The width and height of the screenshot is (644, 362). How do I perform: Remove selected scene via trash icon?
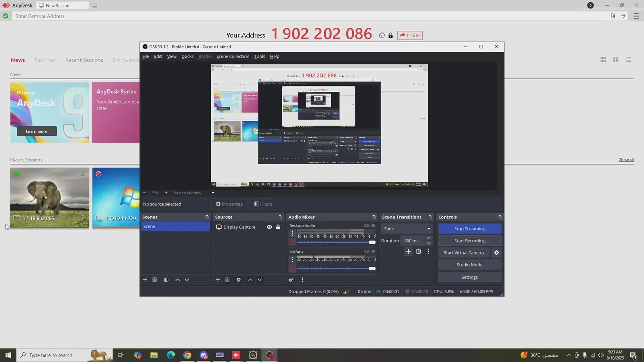pos(155,280)
